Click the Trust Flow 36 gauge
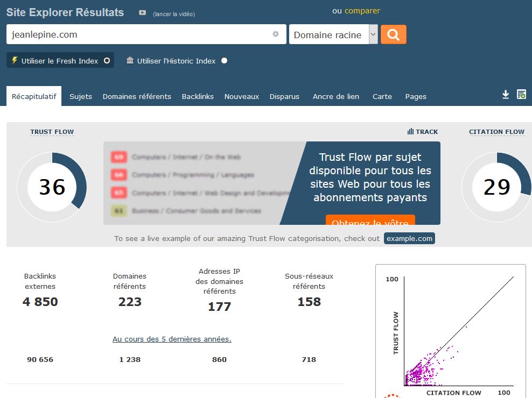 coord(52,187)
